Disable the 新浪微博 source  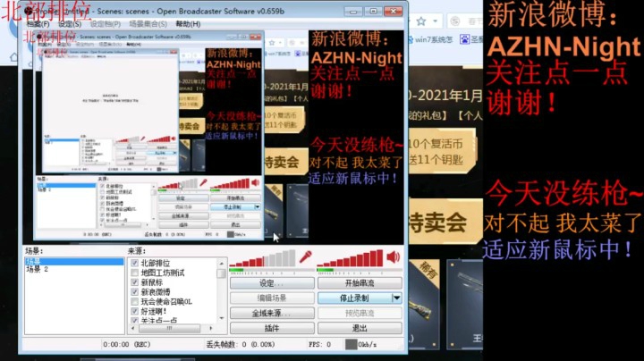[134, 292]
